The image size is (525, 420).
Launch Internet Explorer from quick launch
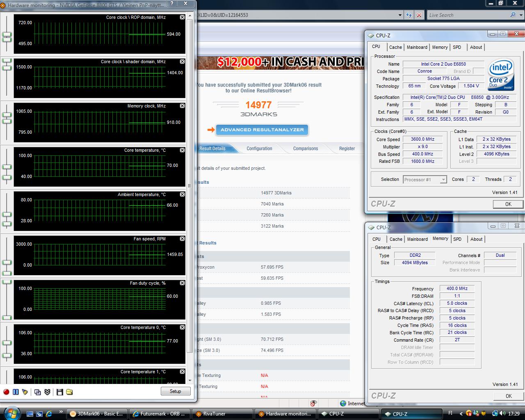pyautogui.click(x=49, y=414)
